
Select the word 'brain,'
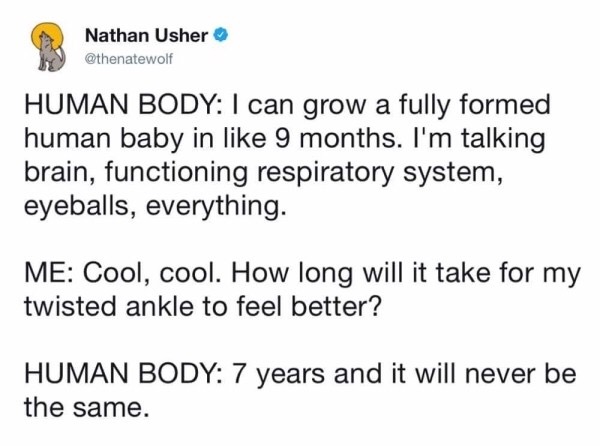[60, 172]
